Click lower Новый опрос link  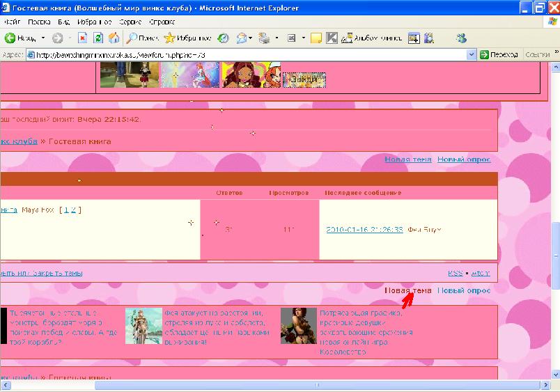(x=464, y=290)
